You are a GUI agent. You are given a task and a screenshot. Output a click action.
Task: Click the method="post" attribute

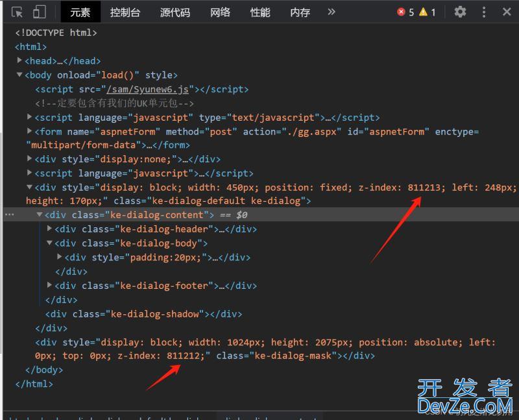pyautogui.click(x=201, y=132)
